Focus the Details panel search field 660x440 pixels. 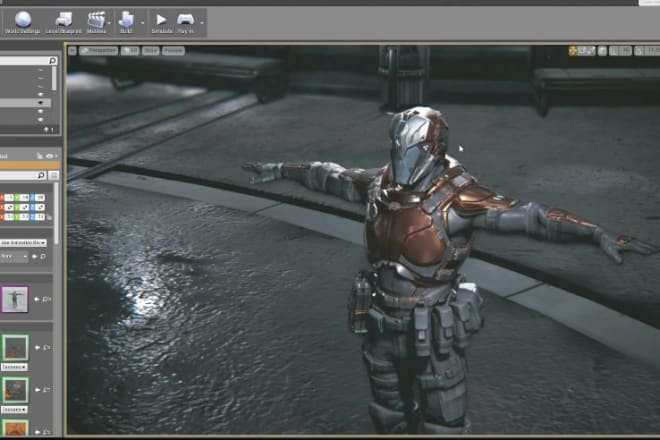point(23,175)
